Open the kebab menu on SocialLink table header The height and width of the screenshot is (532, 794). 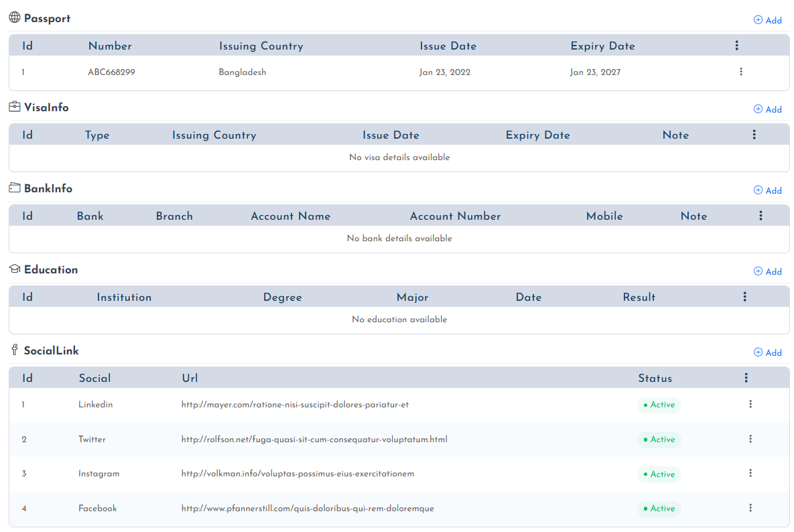(746, 377)
